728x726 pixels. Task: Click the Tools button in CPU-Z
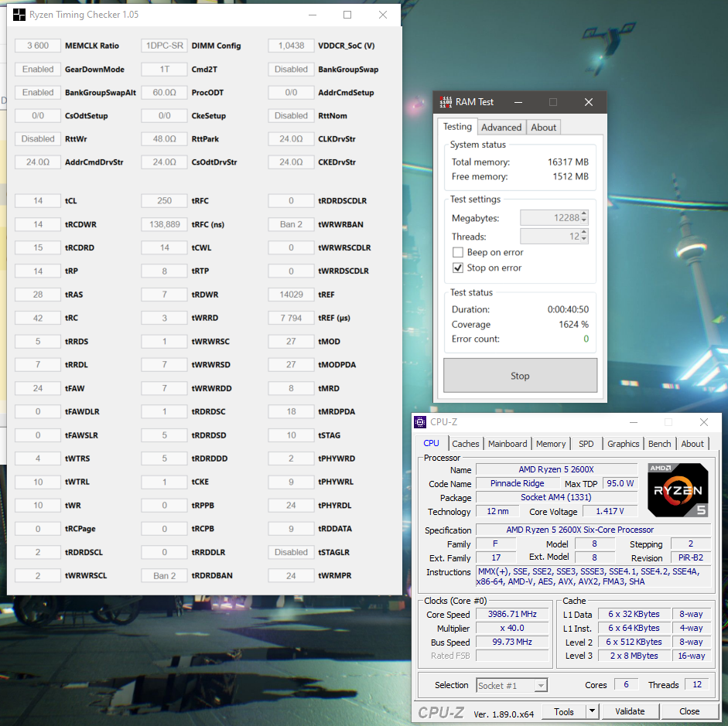click(564, 711)
